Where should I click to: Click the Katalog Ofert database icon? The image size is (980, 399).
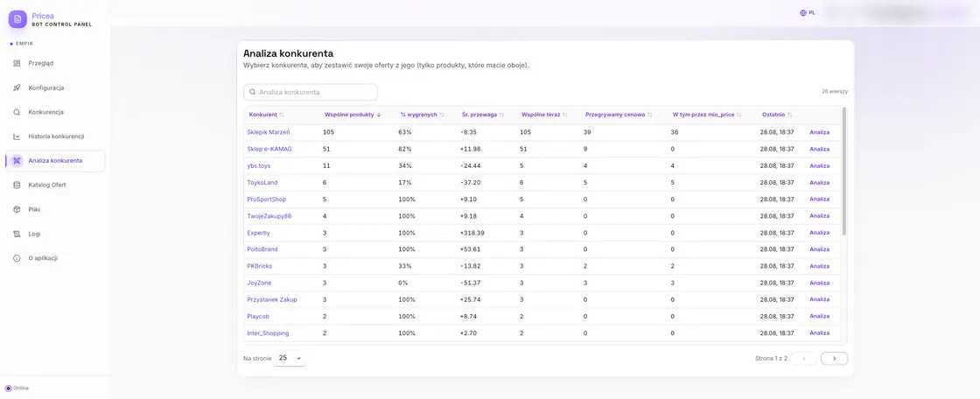[17, 185]
